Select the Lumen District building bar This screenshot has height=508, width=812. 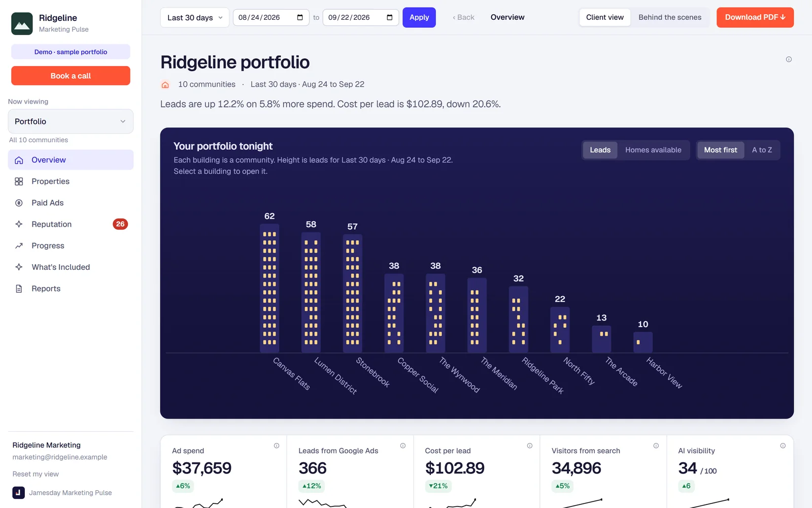coord(311,292)
